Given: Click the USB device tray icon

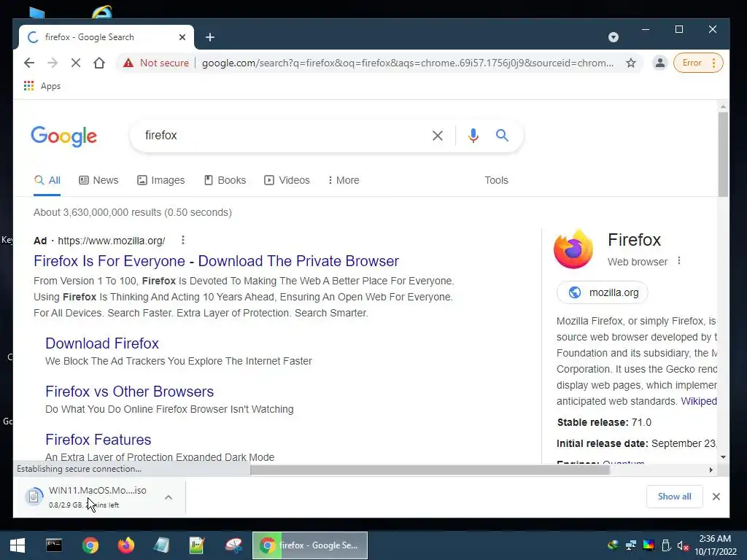Looking at the screenshot, I should [x=666, y=545].
